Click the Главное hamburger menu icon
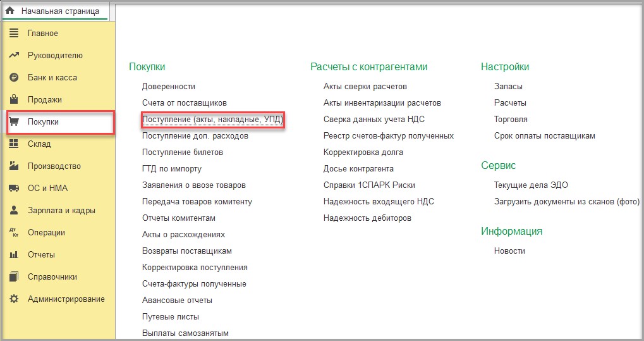The height and width of the screenshot is (341, 644). click(14, 33)
